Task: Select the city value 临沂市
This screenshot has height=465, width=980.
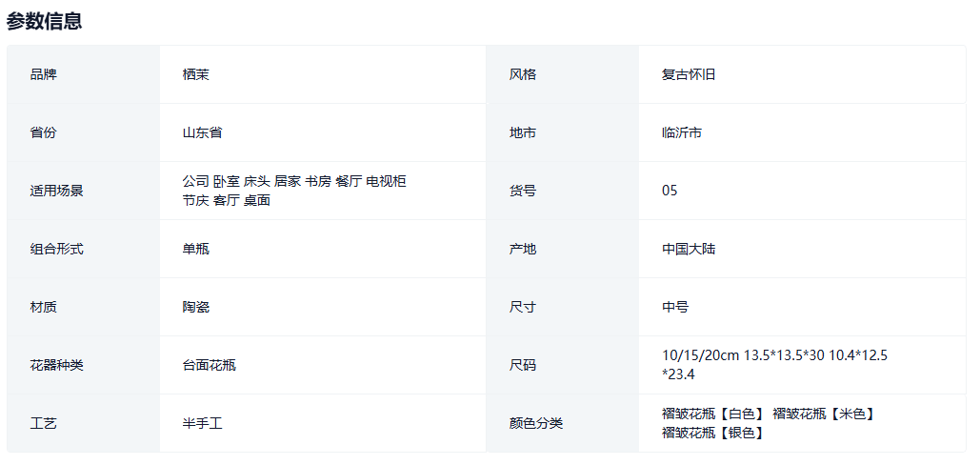Action: 681,132
